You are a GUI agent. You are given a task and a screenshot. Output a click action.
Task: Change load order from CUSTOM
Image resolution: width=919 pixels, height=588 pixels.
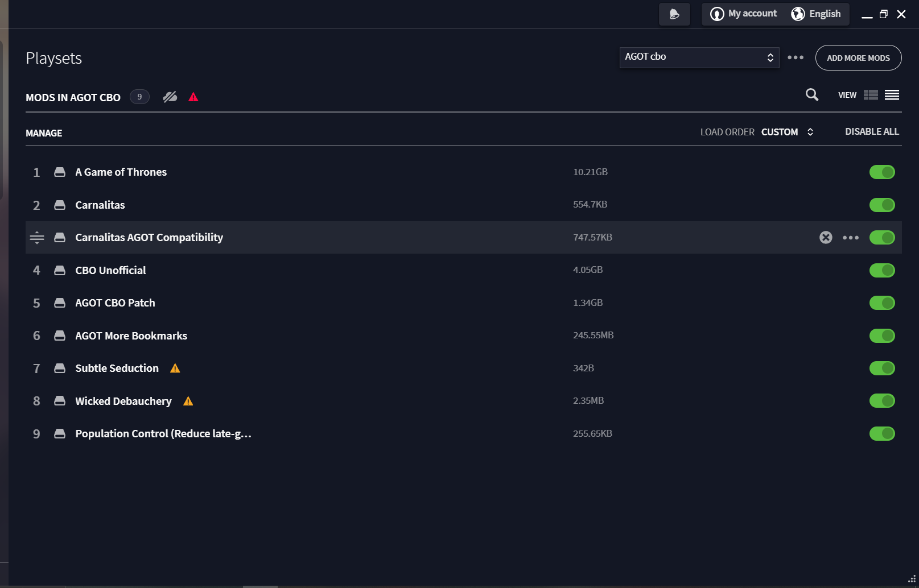tap(788, 132)
